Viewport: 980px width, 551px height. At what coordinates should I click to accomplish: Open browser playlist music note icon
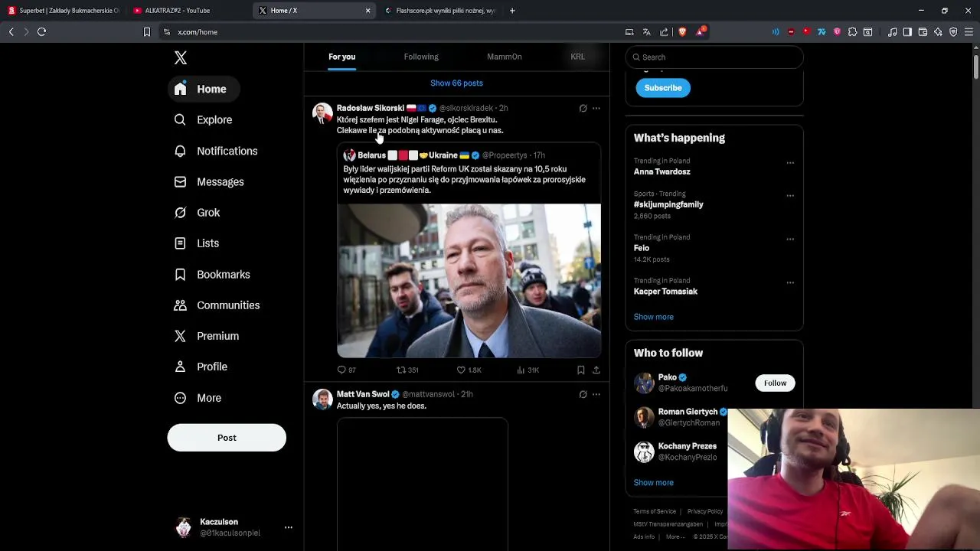[892, 32]
